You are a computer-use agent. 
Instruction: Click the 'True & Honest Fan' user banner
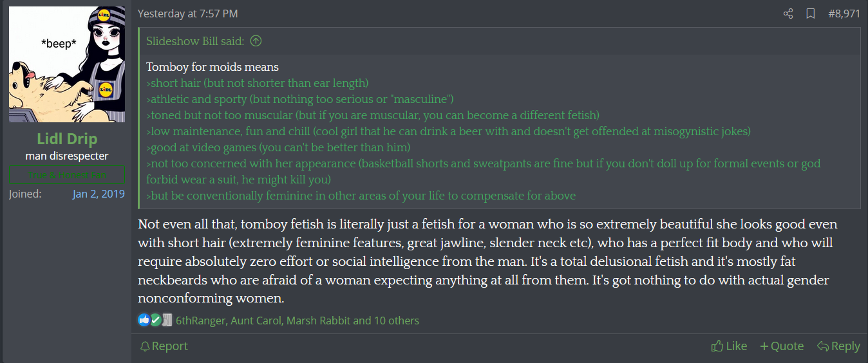(67, 175)
